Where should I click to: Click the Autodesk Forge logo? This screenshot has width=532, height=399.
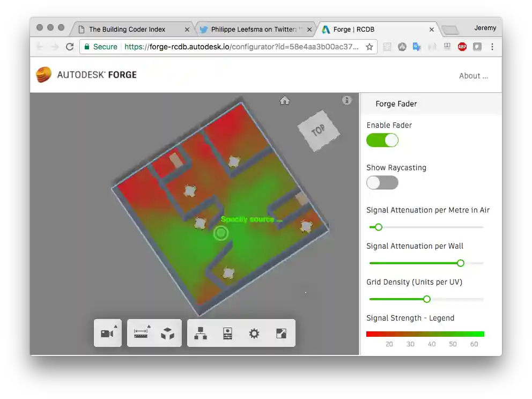[x=86, y=75]
